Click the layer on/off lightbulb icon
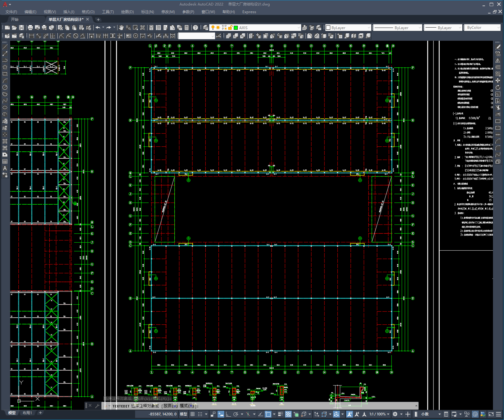504x420 pixels. pos(213,28)
